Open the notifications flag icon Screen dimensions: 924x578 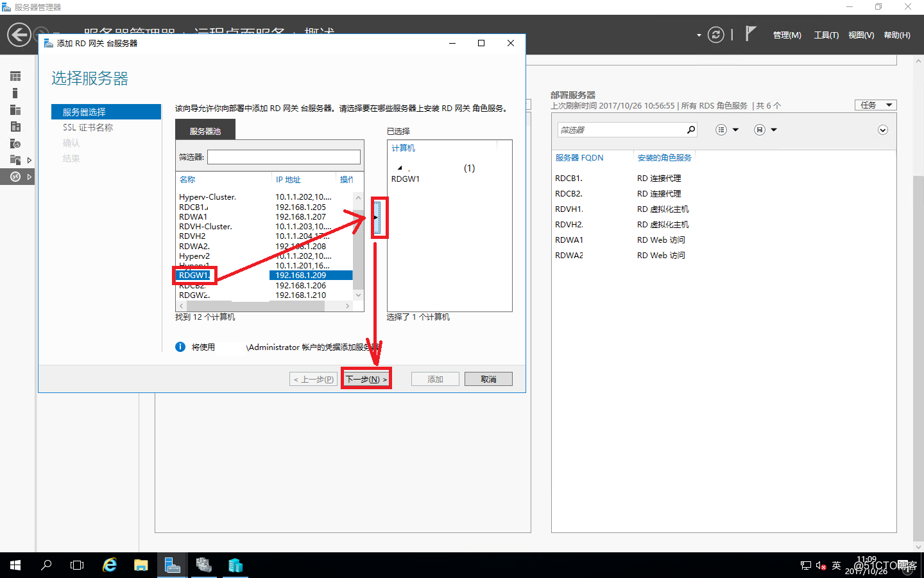pyautogui.click(x=751, y=33)
